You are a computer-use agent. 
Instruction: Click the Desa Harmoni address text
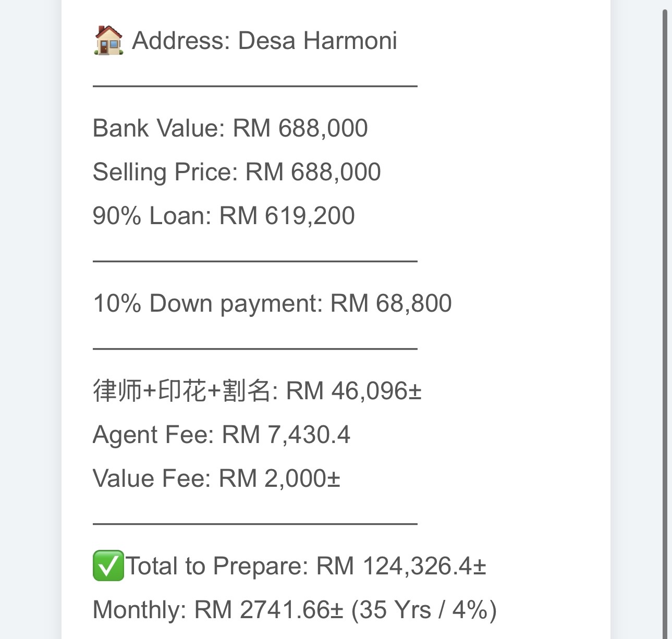pos(317,41)
